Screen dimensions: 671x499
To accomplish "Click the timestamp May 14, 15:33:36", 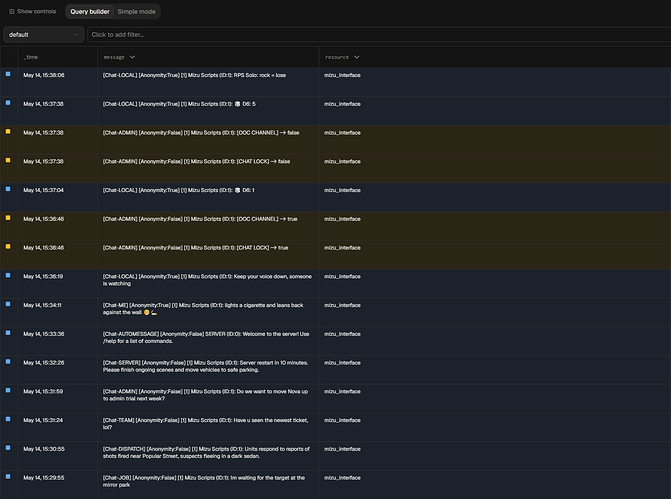I will pyautogui.click(x=44, y=334).
